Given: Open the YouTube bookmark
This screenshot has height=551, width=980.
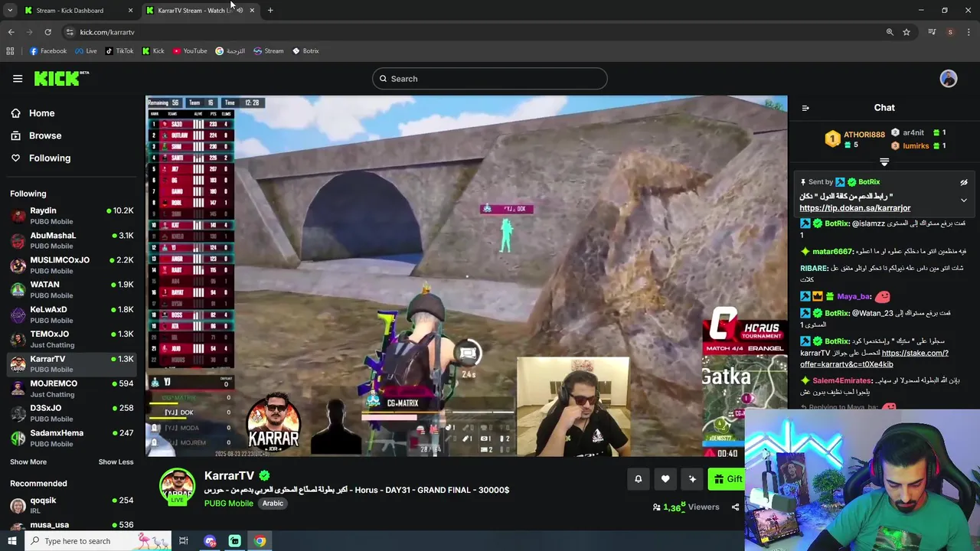Looking at the screenshot, I should click(190, 51).
